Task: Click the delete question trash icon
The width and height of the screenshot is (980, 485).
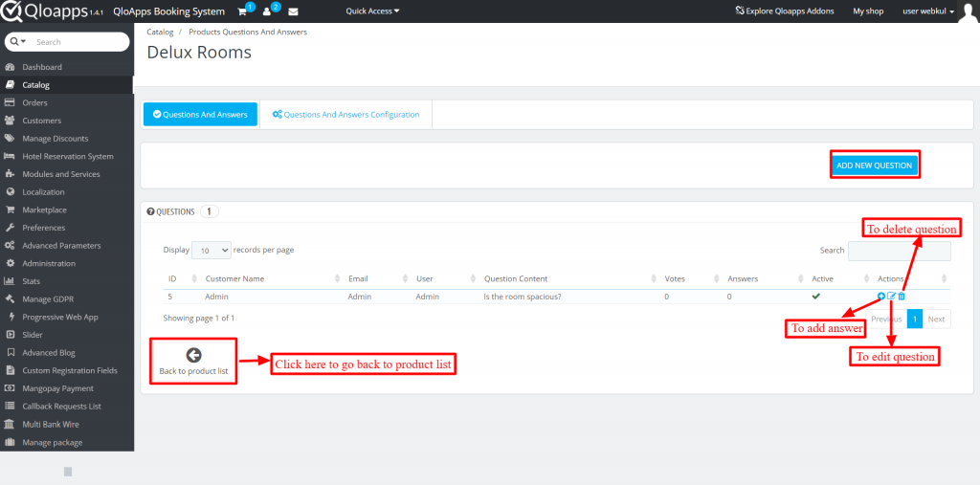Action: point(902,297)
